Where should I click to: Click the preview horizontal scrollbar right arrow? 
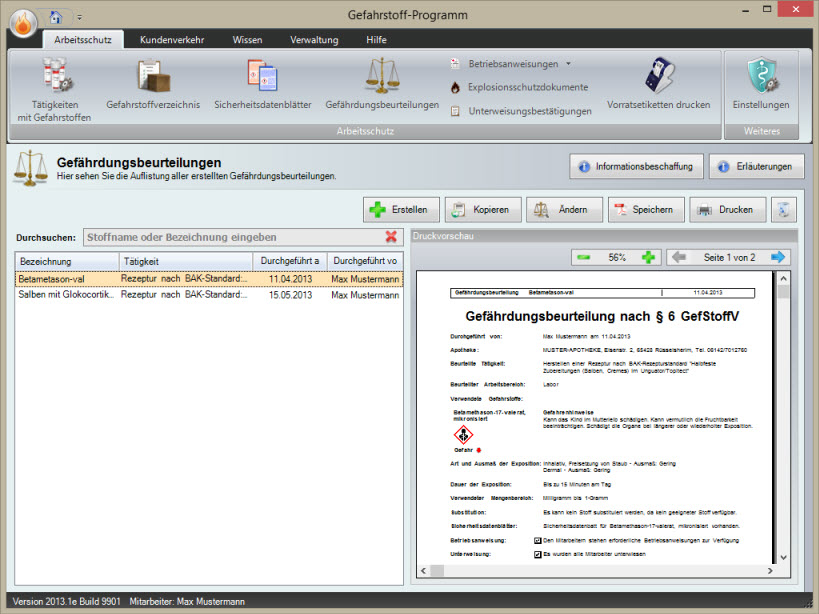770,571
